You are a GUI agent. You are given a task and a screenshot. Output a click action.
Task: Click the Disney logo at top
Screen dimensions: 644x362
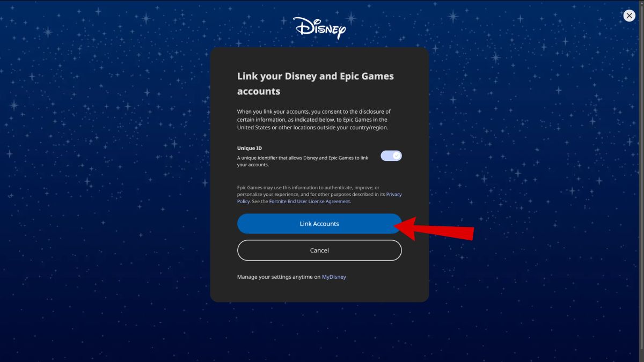[x=319, y=28]
